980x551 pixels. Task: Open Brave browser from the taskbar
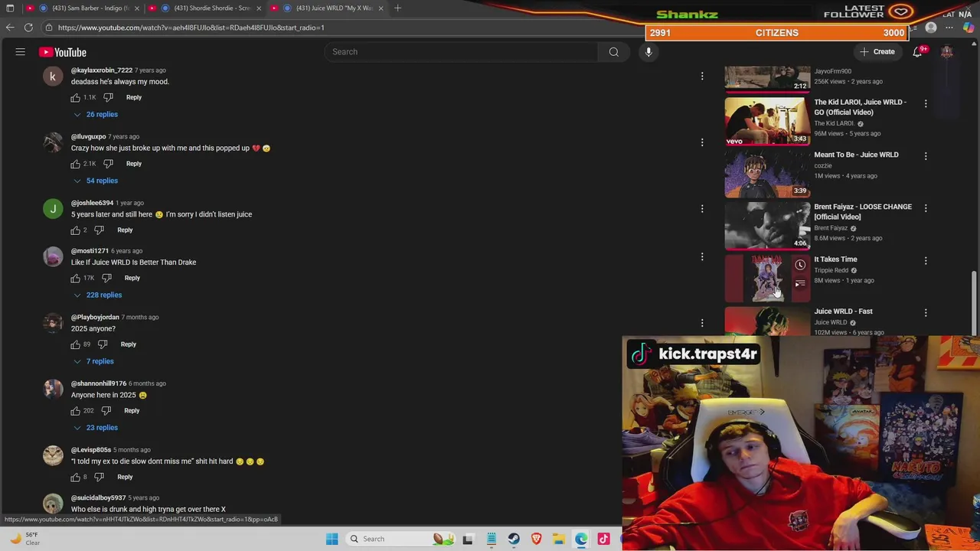[x=536, y=539]
